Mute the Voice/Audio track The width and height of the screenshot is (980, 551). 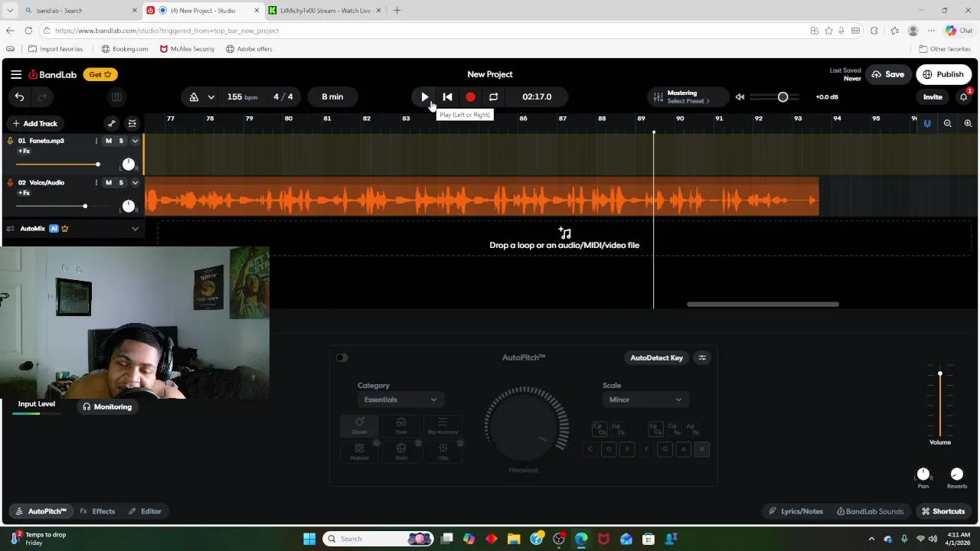109,183
